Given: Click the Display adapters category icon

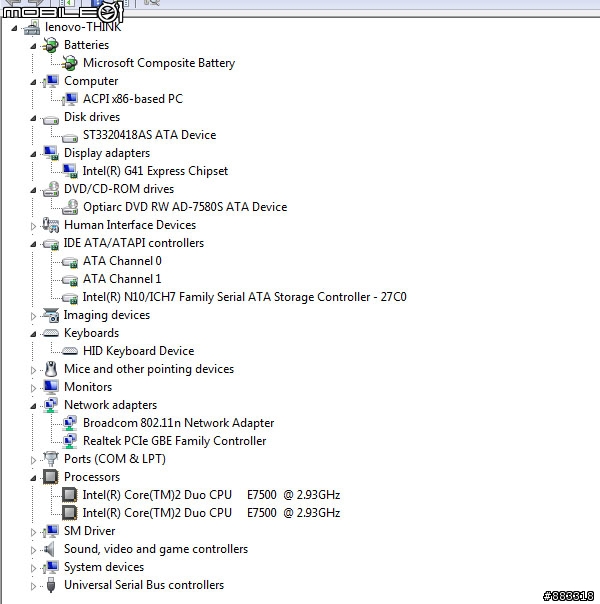Looking at the screenshot, I should tap(50, 153).
